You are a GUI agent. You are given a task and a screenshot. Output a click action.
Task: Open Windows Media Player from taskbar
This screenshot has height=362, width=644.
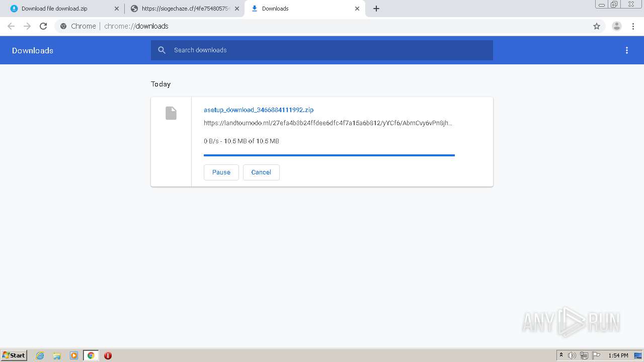[x=74, y=355]
